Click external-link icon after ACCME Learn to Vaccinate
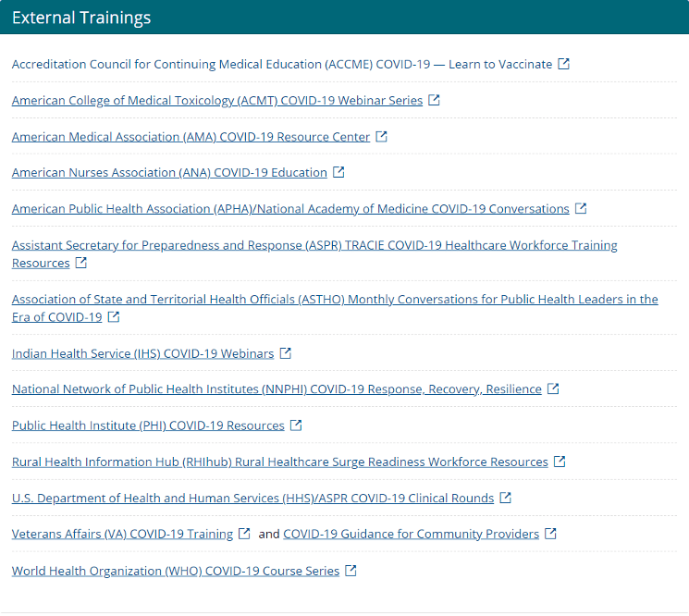689x616 pixels. (x=564, y=64)
